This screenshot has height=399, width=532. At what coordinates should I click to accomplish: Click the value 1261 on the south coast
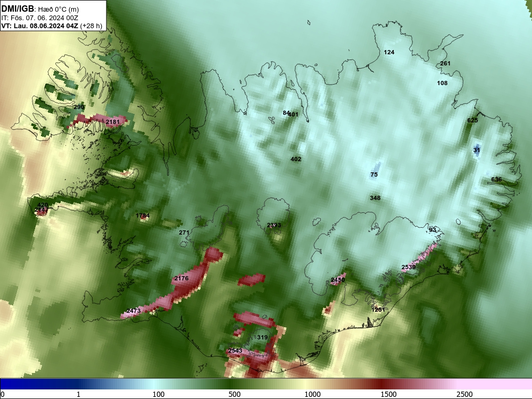click(x=378, y=310)
